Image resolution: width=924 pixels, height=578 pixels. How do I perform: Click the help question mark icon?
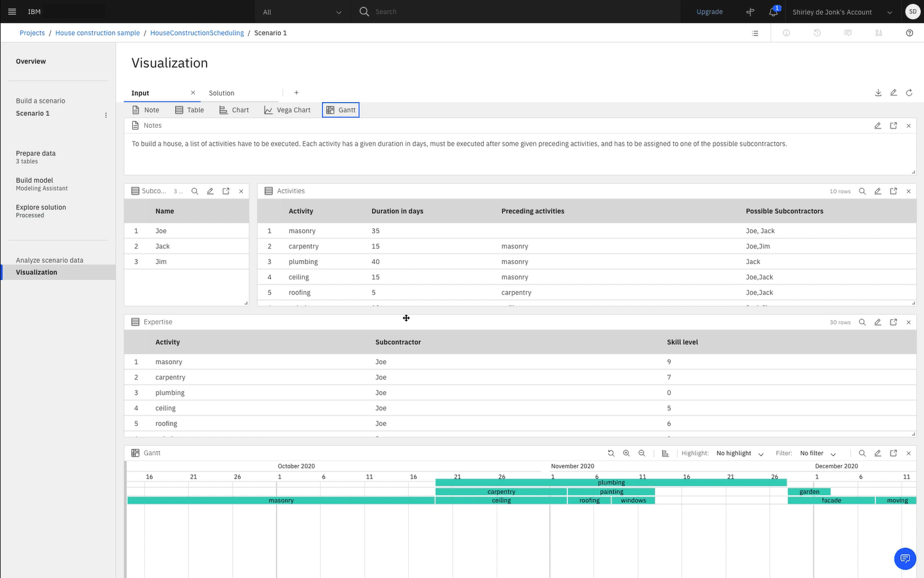click(x=909, y=33)
